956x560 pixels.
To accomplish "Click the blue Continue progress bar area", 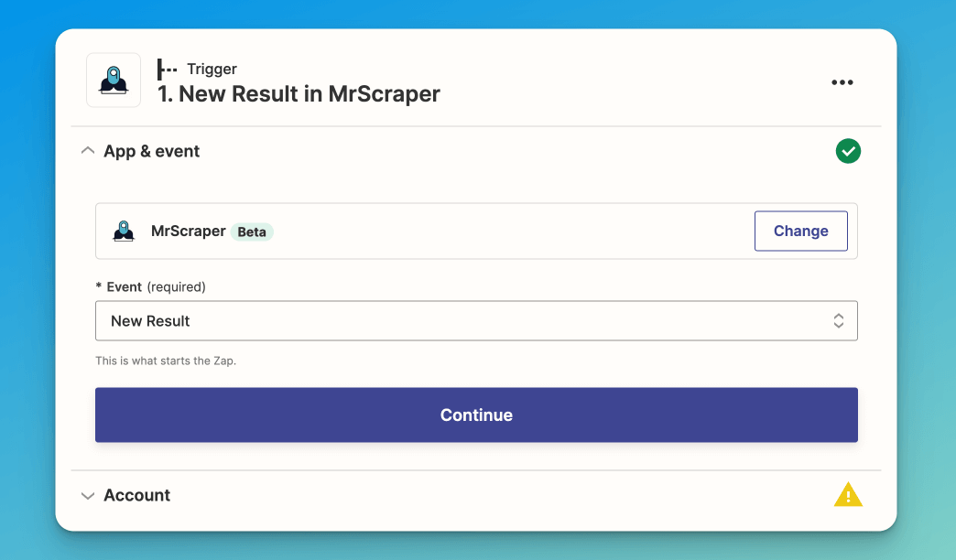I will [476, 415].
